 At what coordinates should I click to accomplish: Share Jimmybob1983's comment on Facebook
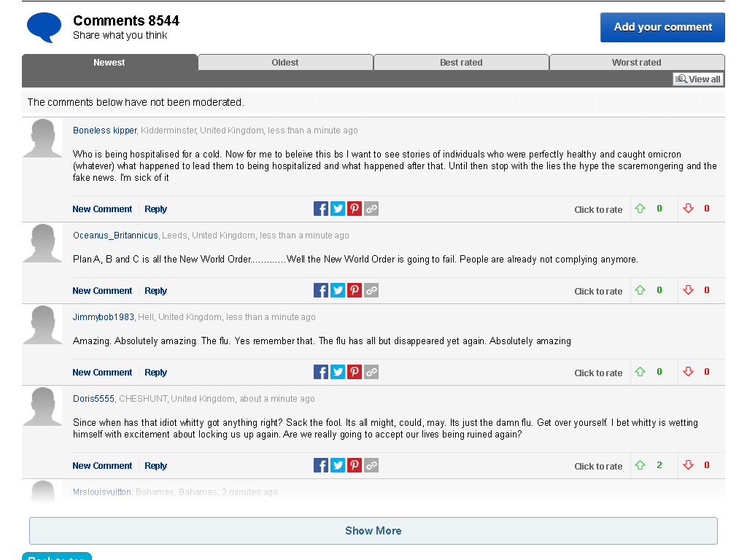point(321,372)
